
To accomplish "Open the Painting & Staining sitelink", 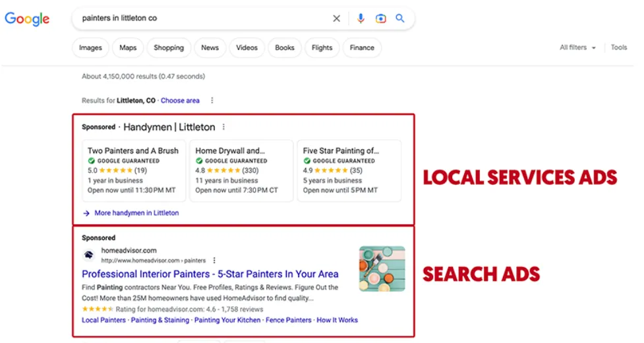I will [x=160, y=320].
